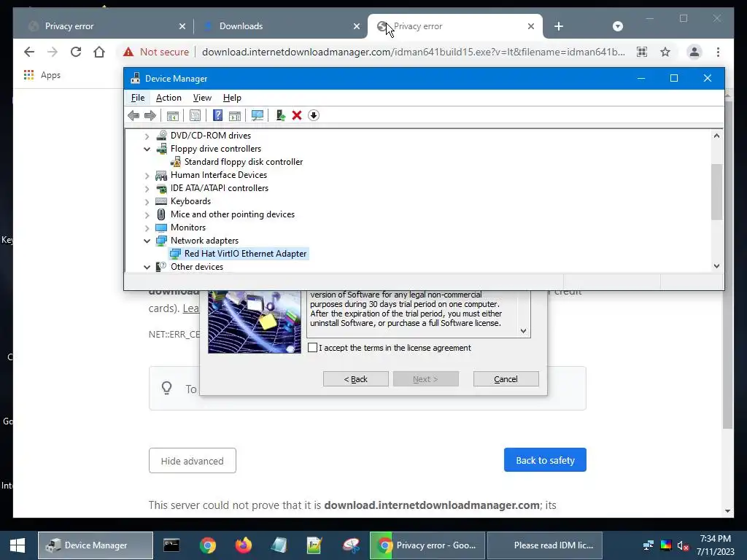
Task: Click the Back to safety button
Action: click(x=545, y=460)
